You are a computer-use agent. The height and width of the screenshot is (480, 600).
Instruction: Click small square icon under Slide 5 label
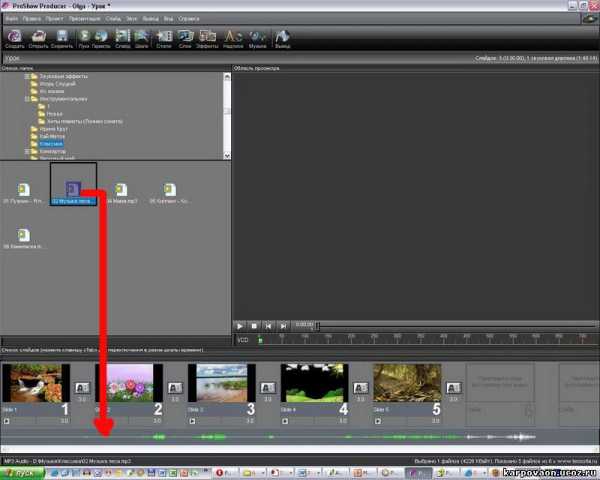[x=378, y=421]
